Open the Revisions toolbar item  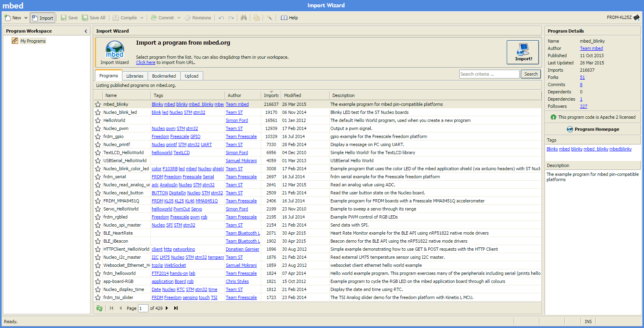coord(198,18)
